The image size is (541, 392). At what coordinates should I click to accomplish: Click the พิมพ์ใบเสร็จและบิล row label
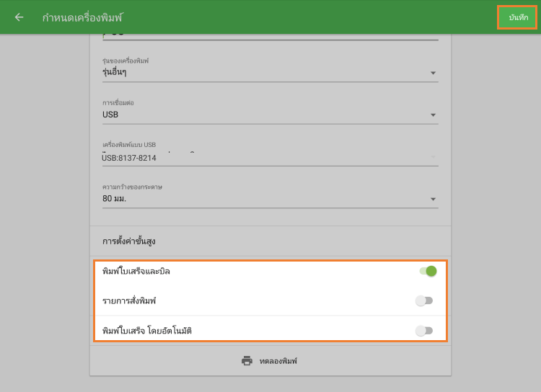[x=137, y=272]
